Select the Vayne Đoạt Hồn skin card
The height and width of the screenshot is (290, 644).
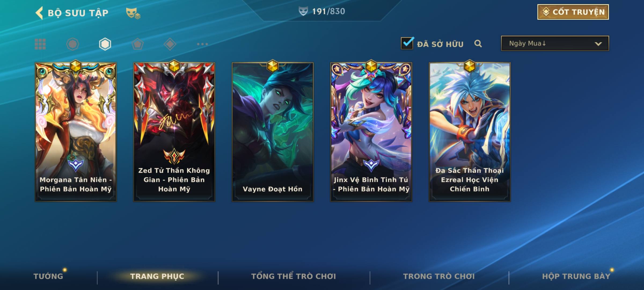point(273,132)
